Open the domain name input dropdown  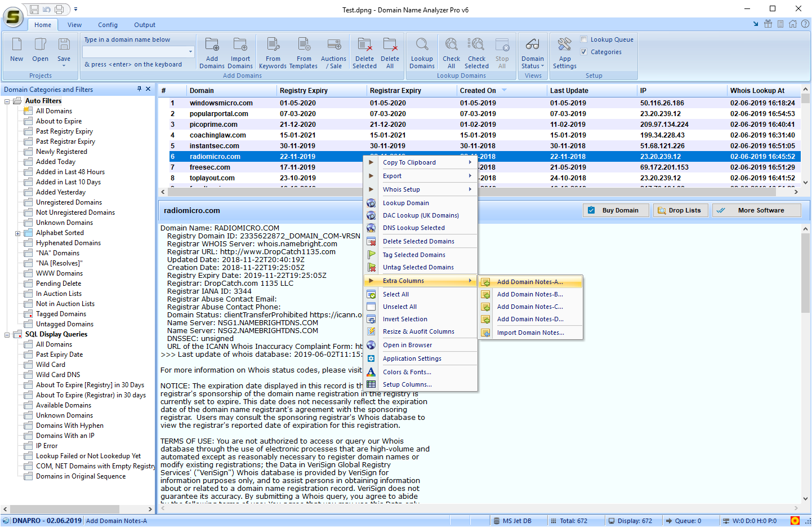190,52
